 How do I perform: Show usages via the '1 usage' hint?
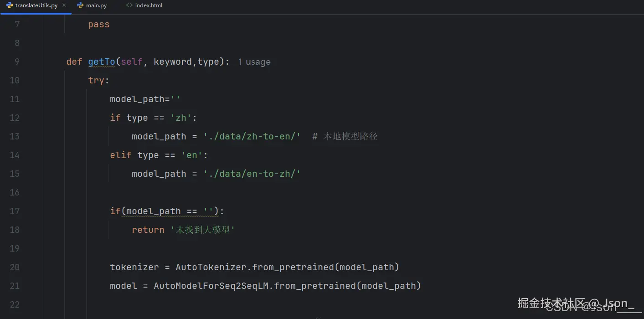pos(254,62)
